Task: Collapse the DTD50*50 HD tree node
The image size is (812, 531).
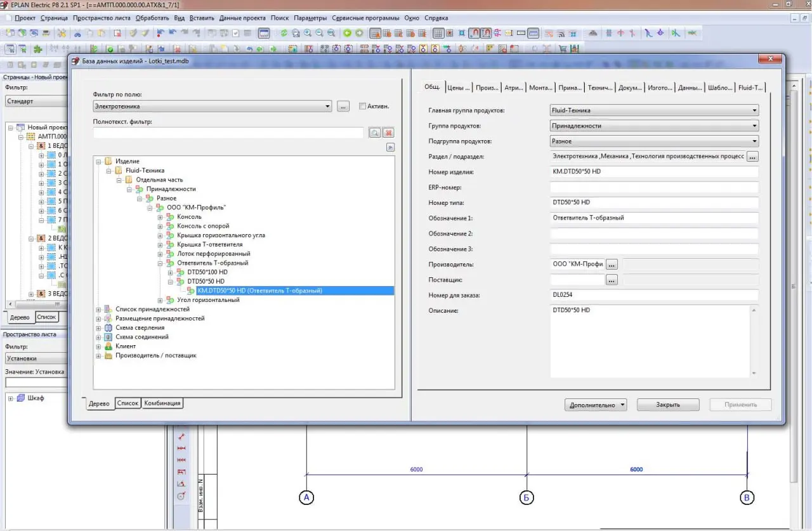Action: [171, 281]
